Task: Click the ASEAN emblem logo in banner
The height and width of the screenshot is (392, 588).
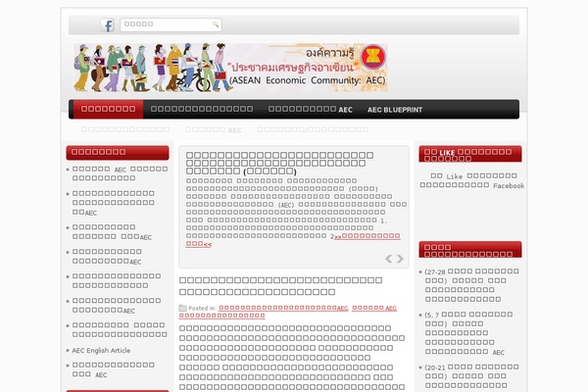Action: pos(373,57)
